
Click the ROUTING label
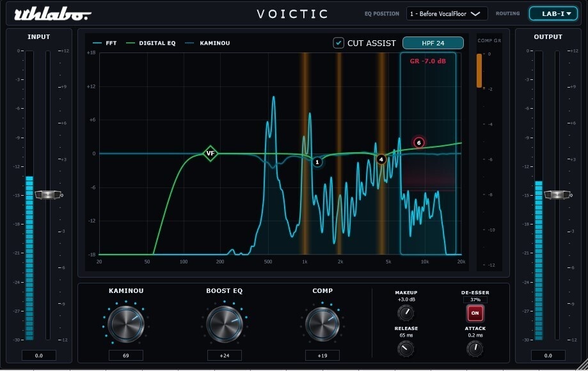tap(508, 13)
